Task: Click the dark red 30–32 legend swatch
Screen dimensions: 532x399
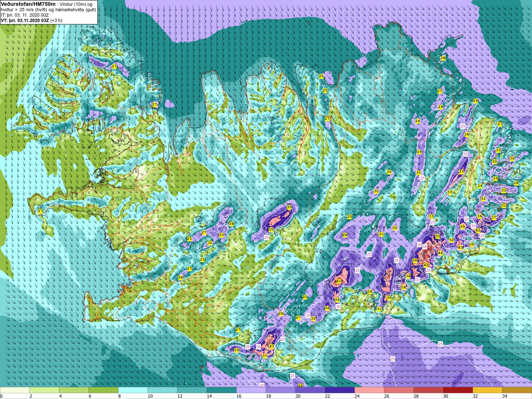Action: click(458, 390)
